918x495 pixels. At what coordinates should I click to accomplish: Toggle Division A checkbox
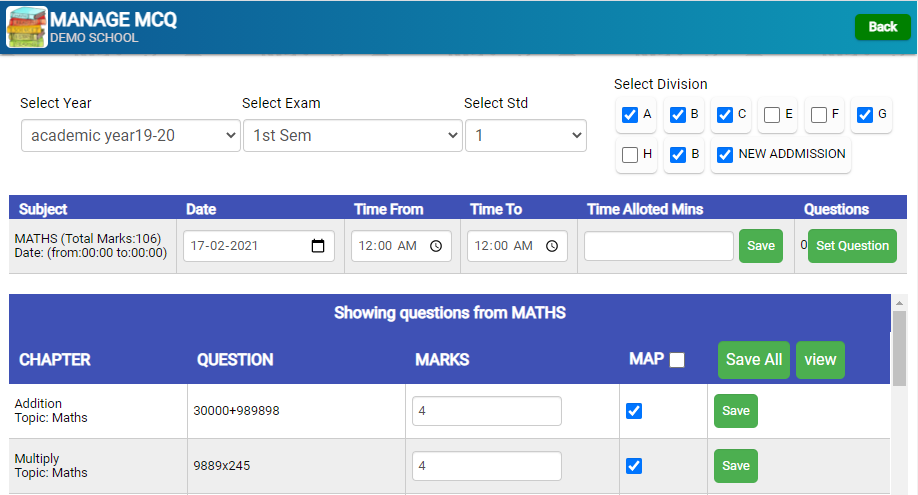630,115
